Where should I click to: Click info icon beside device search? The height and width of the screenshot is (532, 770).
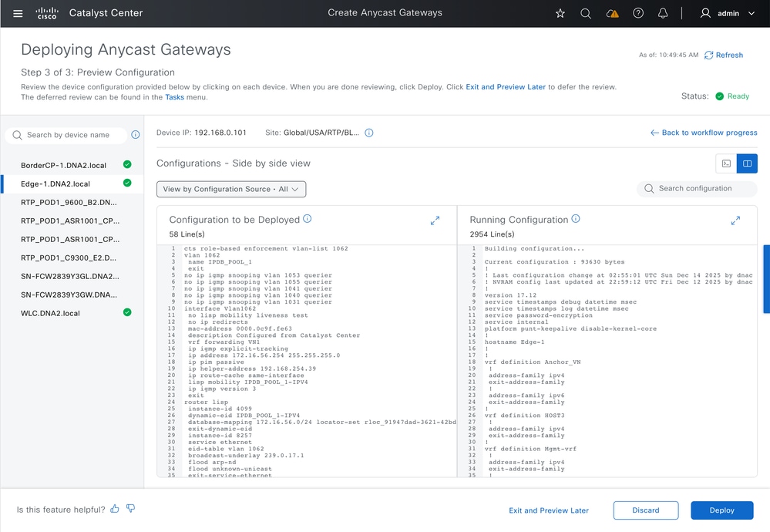pos(136,135)
